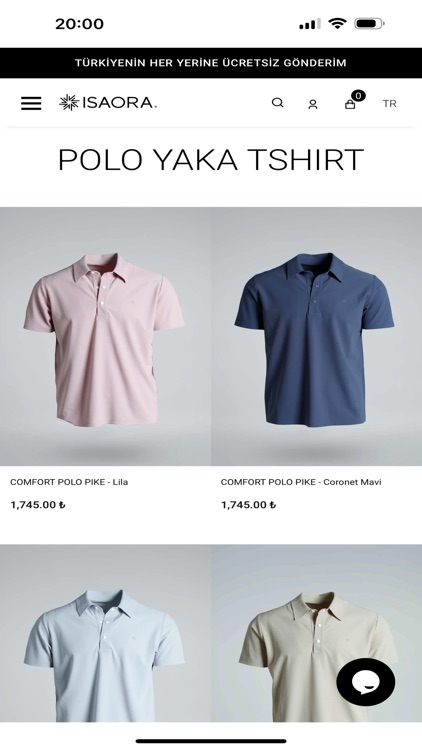Open the user account icon
The width and height of the screenshot is (422, 750).
point(313,104)
